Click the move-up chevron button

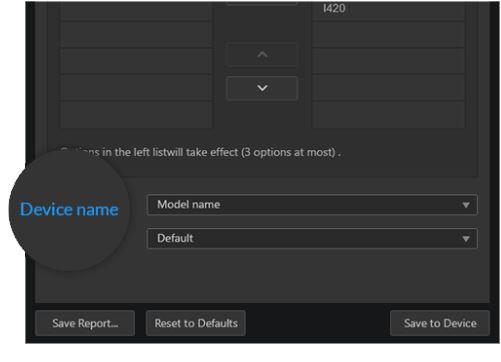coord(262,55)
